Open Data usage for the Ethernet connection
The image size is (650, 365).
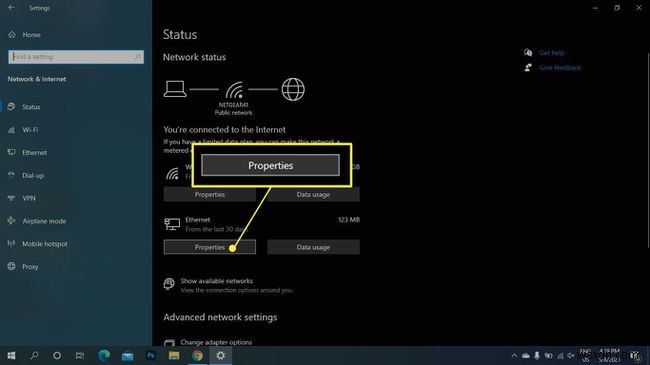pos(313,247)
